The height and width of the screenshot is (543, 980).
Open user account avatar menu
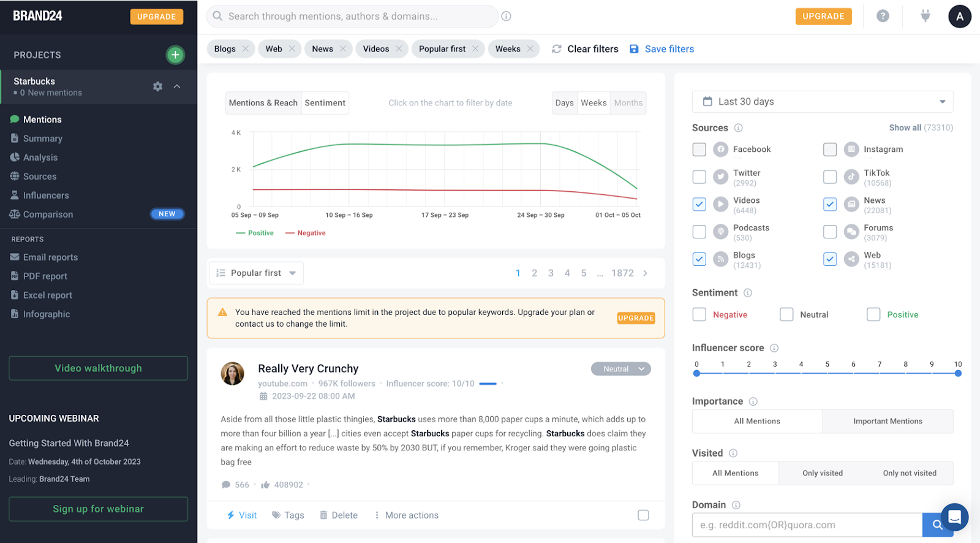(960, 17)
